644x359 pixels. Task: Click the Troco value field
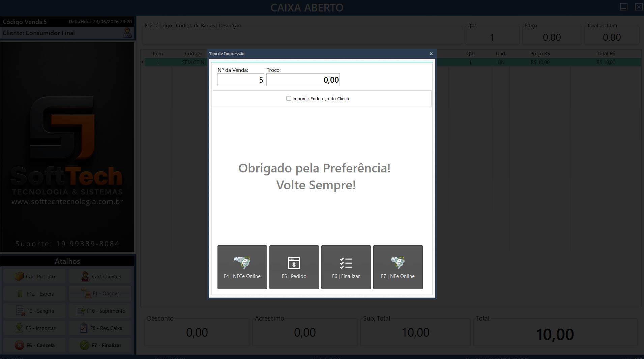(303, 80)
